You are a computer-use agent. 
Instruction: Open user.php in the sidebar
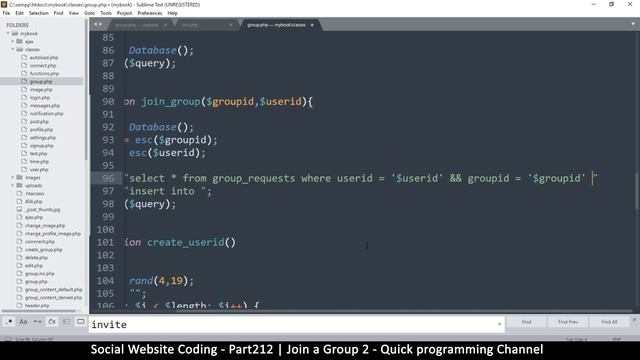[x=39, y=169]
